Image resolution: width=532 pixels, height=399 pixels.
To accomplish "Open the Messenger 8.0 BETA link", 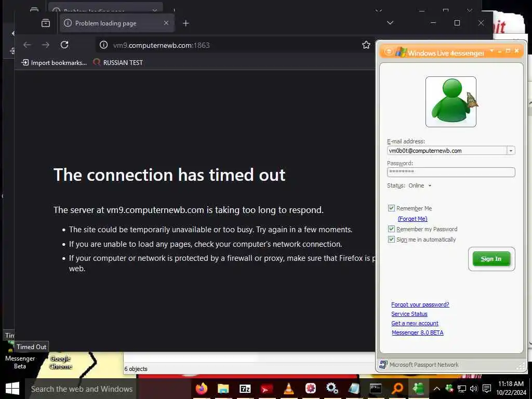I will pyautogui.click(x=417, y=332).
